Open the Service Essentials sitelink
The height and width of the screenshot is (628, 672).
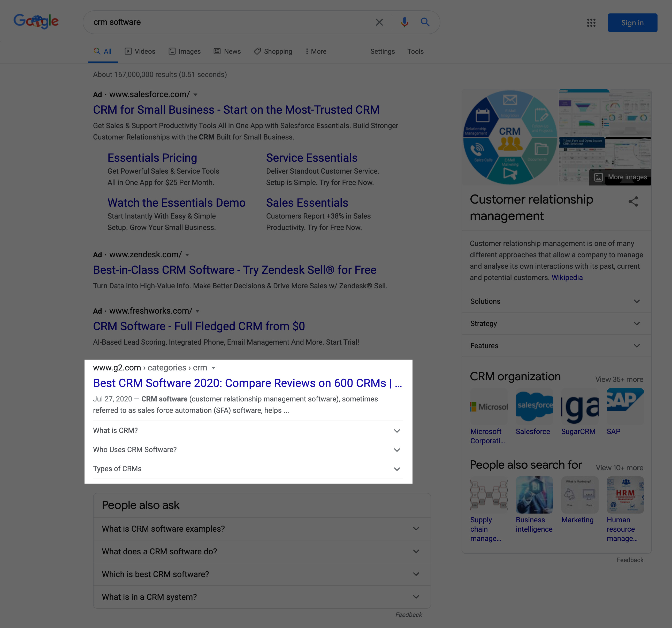pyautogui.click(x=312, y=158)
